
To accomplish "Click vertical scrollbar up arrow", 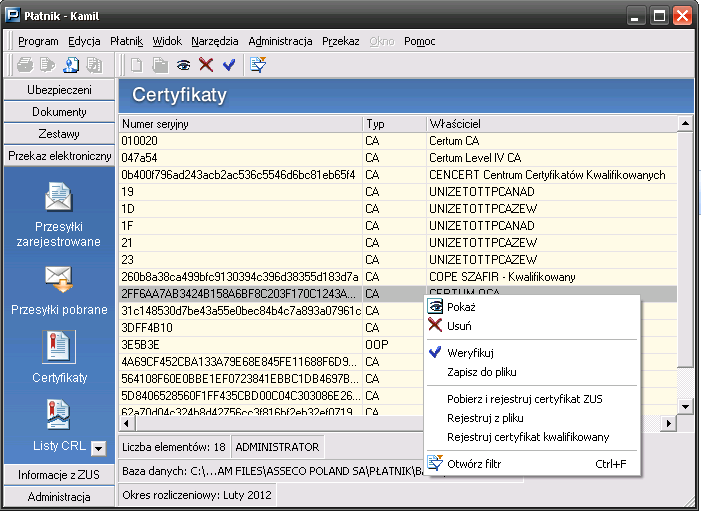I will 685,123.
